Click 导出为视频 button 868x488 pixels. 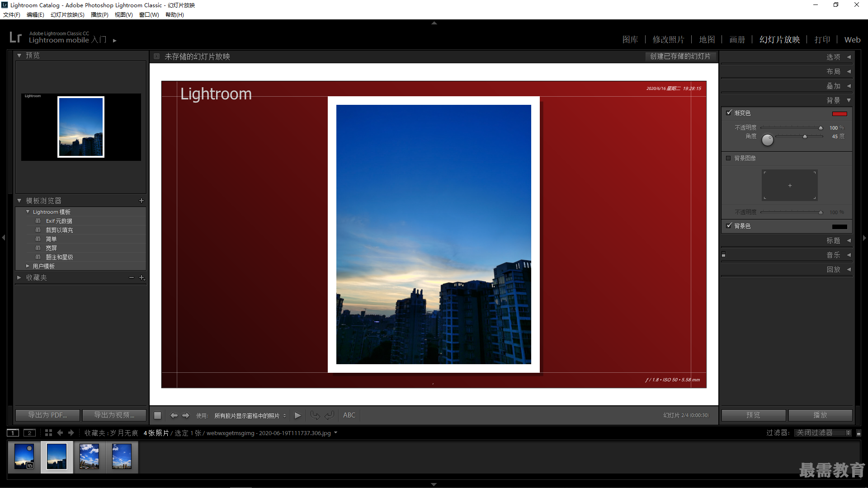click(114, 415)
